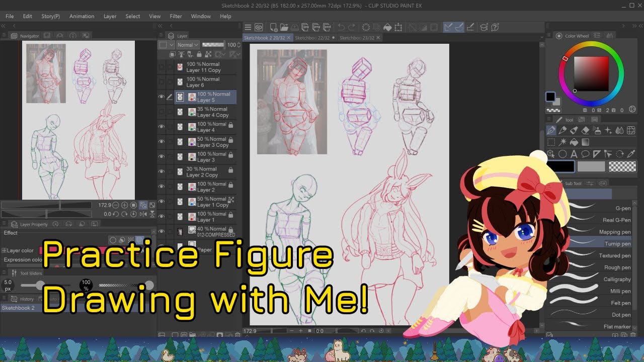The image size is (644, 362).
Task: Select the Auto select magic wand tool
Action: pyautogui.click(x=562, y=142)
